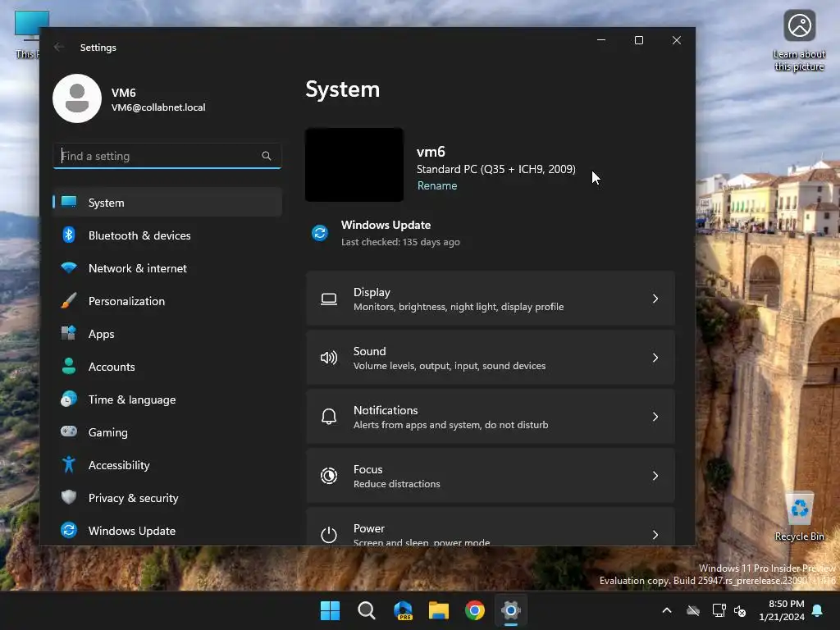Screen dimensions: 840x630
Task: Open the Start menu from taskbar
Action: click(x=330, y=610)
